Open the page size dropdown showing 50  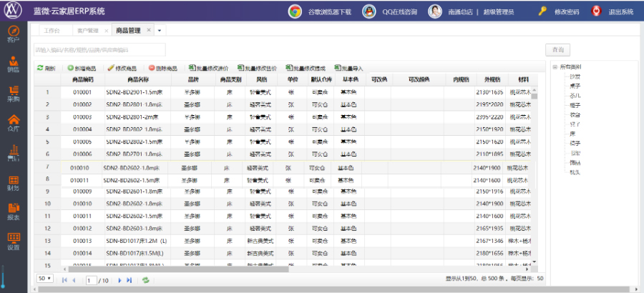coord(44,279)
